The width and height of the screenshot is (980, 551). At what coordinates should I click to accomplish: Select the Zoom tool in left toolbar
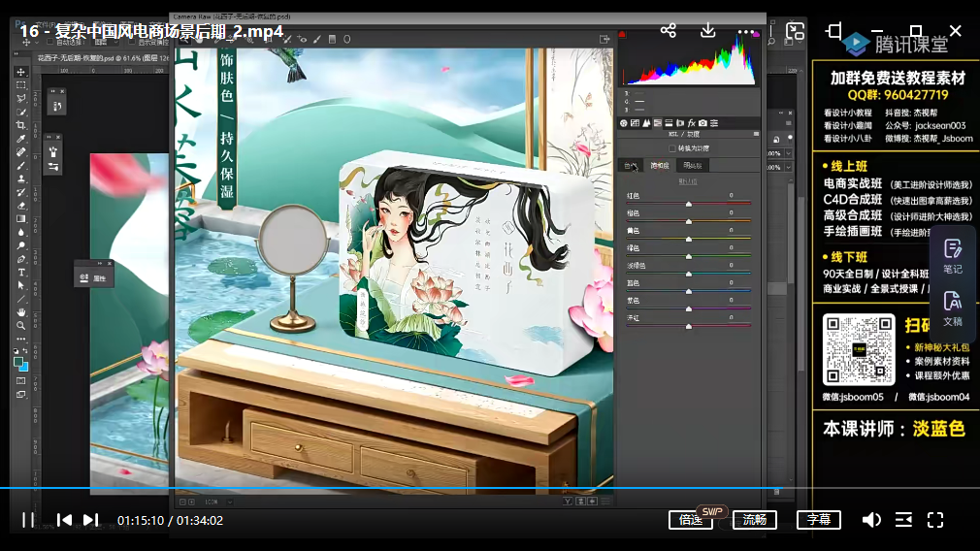(x=21, y=326)
